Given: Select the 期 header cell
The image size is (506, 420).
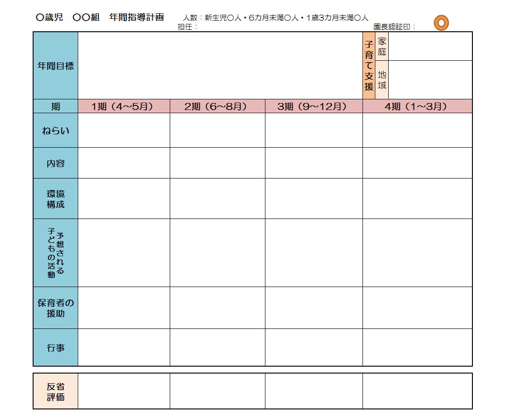Looking at the screenshot, I should 56,106.
